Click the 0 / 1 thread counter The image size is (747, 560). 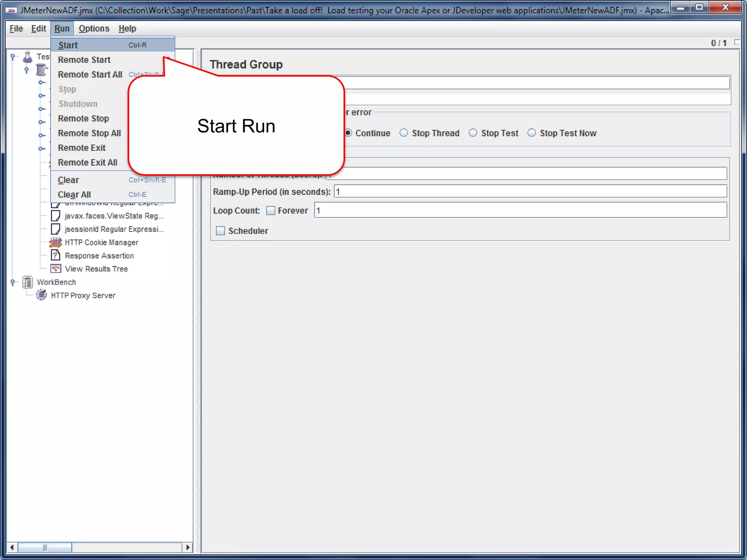point(719,43)
